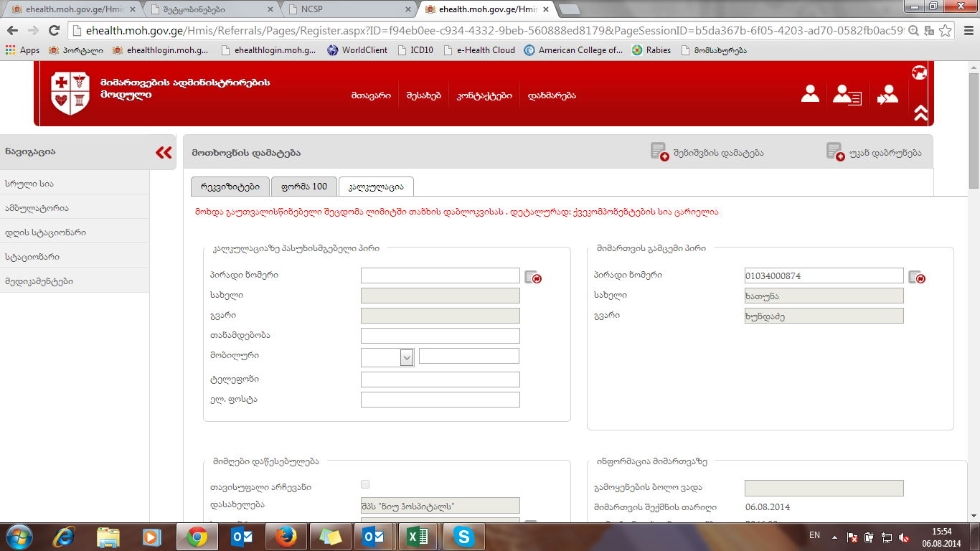Switch to the ფორმა 100 tab
This screenshot has height=551, width=980.
point(304,187)
